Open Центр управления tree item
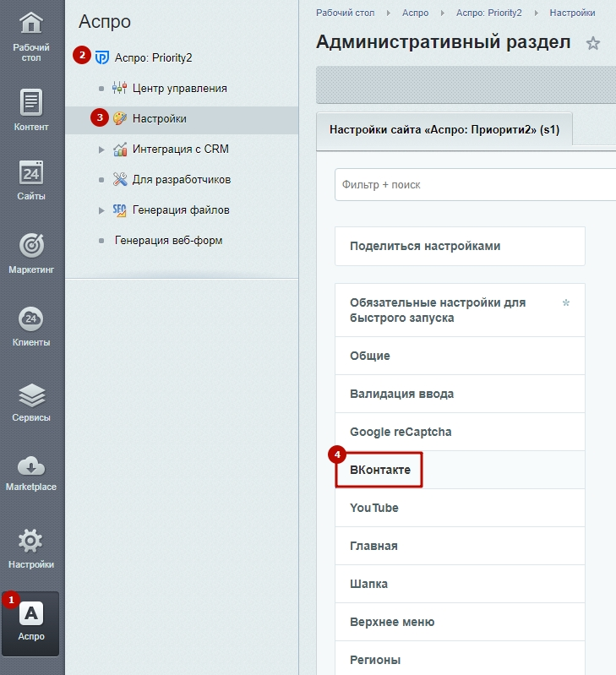616x675 pixels. (x=179, y=88)
